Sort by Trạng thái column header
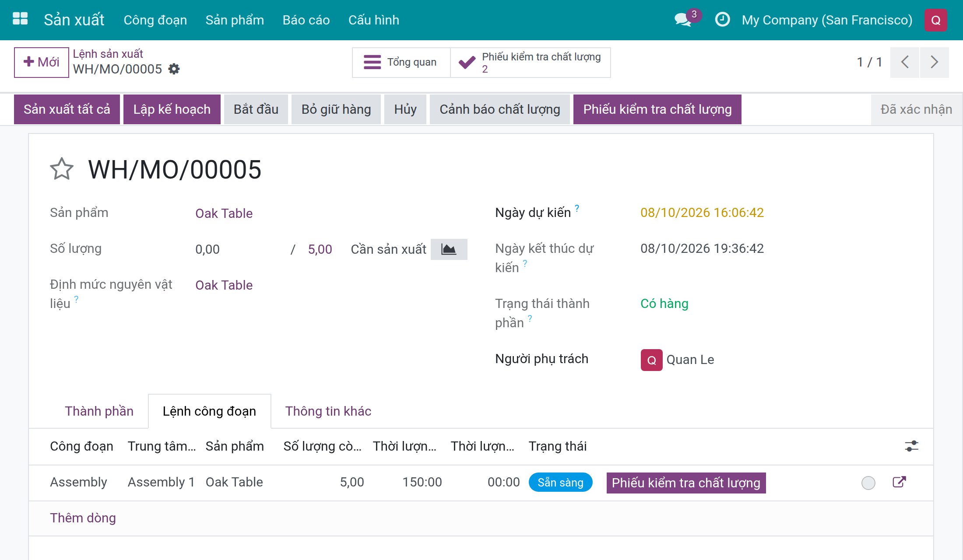The width and height of the screenshot is (963, 560). coord(558,446)
